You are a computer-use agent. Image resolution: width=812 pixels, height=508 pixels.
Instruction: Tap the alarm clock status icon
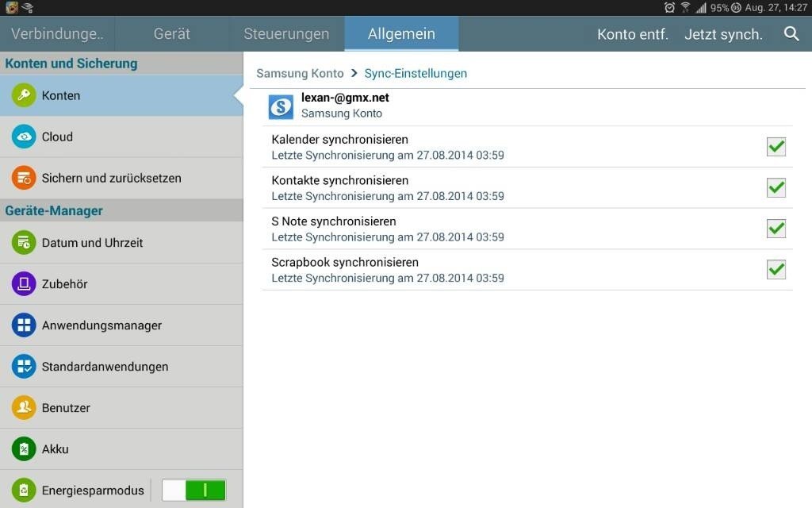click(669, 7)
